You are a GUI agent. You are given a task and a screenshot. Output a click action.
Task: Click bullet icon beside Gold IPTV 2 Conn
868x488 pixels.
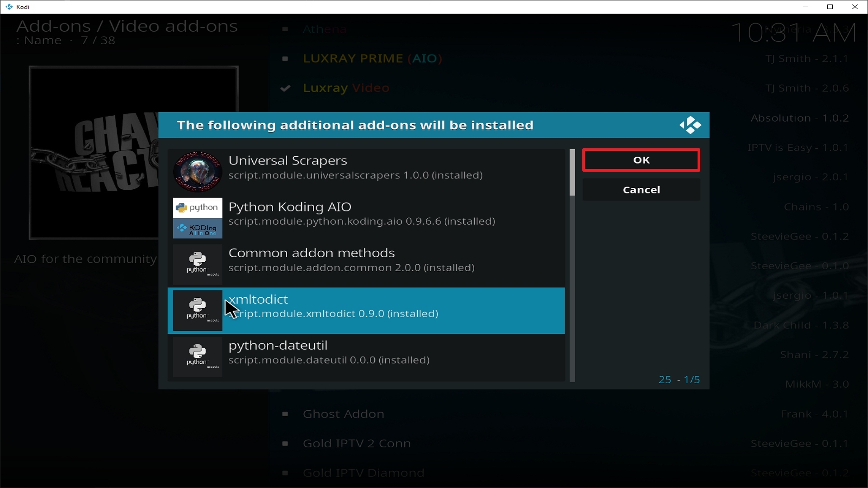coord(285,444)
